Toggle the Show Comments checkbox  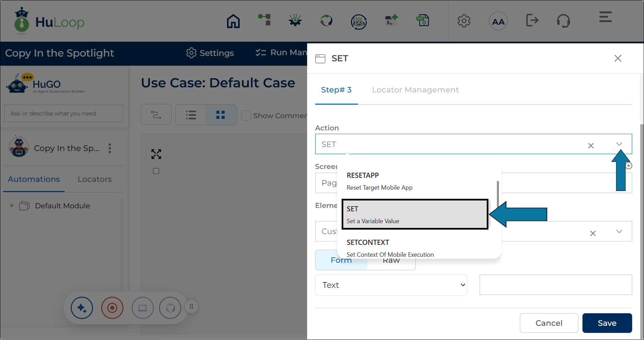click(246, 115)
